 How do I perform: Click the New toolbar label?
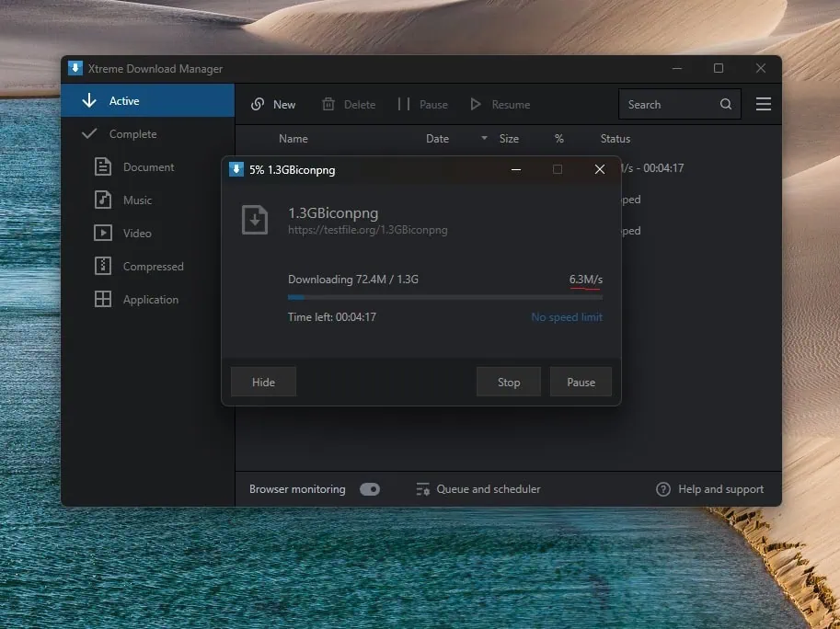click(x=284, y=105)
